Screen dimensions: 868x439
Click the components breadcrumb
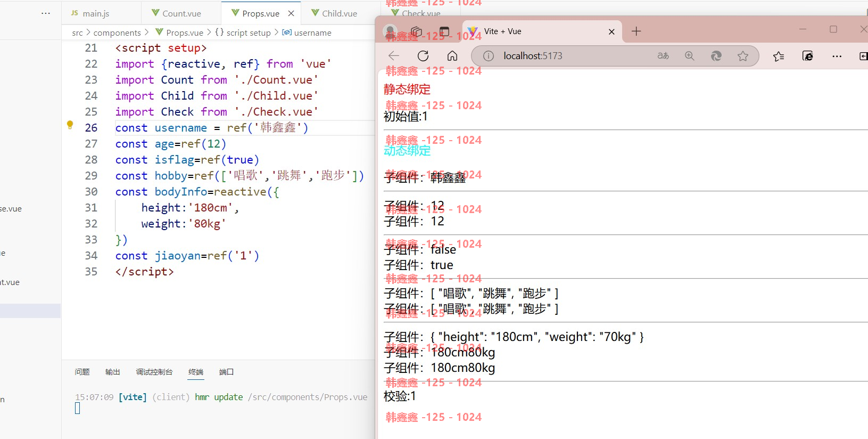(x=117, y=33)
